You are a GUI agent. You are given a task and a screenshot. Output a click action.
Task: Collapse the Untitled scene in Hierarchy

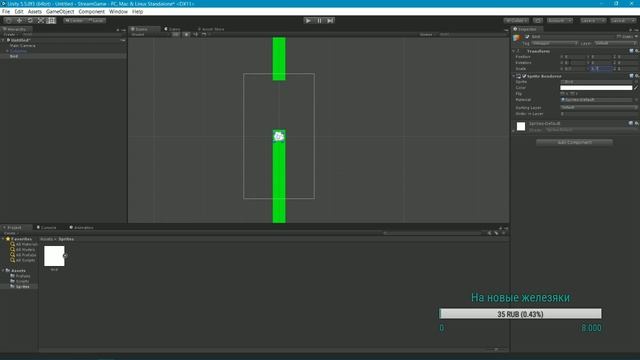3,40
